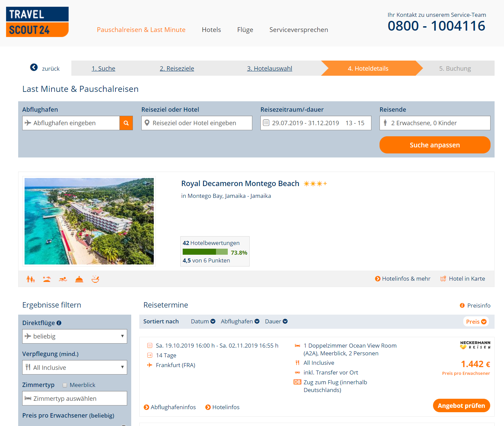Toggle the Meerblick checkbox
This screenshot has width=504, height=426.
pos(65,385)
